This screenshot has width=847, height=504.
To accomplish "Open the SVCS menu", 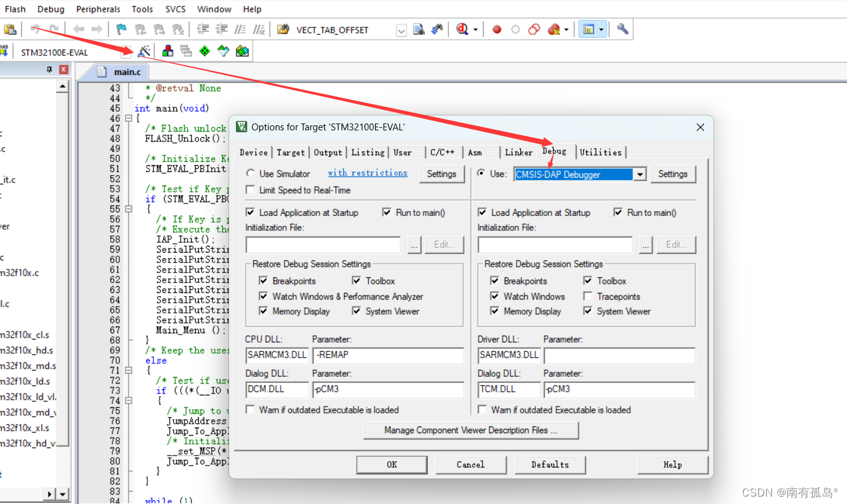I will 176,9.
